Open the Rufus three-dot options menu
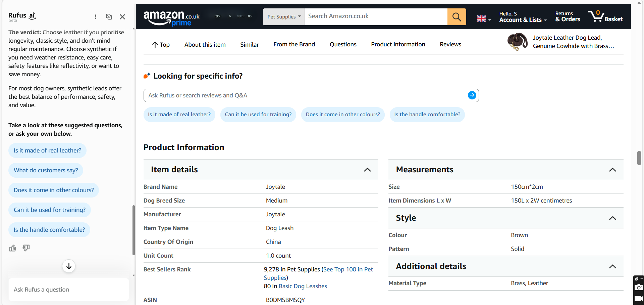 (96, 16)
